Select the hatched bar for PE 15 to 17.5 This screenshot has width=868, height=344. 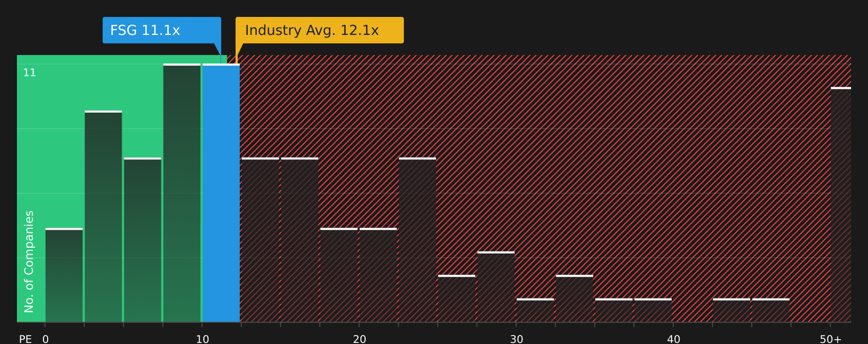tap(300, 240)
